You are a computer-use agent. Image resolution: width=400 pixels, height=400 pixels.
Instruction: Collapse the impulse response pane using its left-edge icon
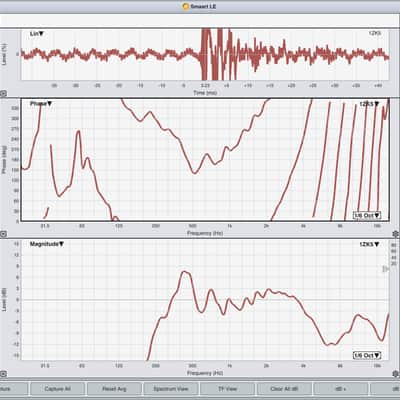point(3,94)
